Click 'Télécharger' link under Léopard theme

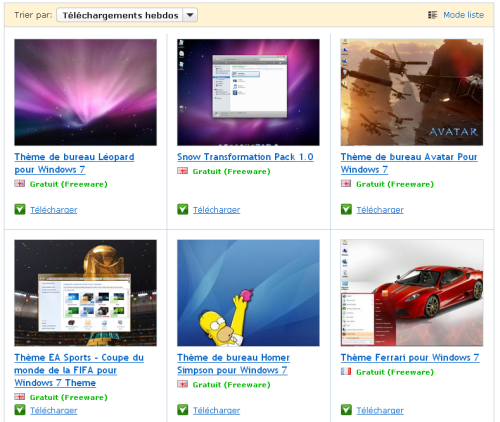click(54, 210)
